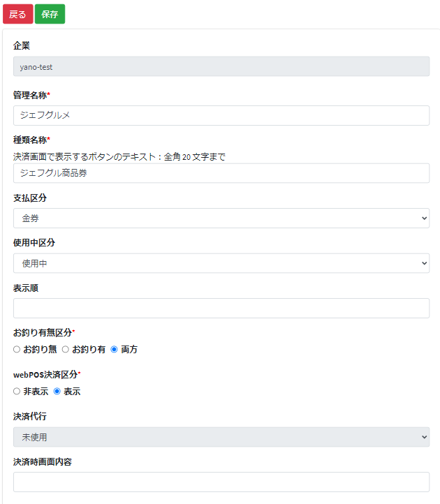The image size is (440, 504).
Task: Click the 種類名称 input containing ジェフグル商品券
Action: [x=221, y=173]
